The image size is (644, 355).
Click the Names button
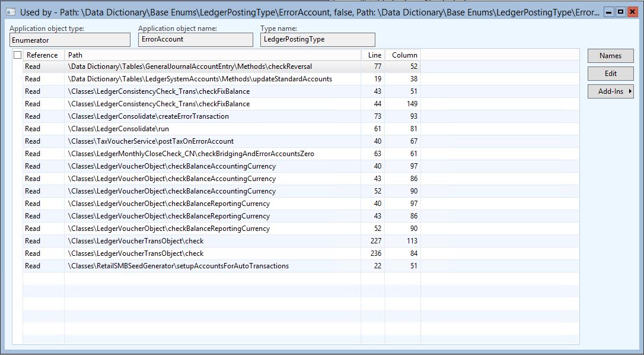(610, 56)
